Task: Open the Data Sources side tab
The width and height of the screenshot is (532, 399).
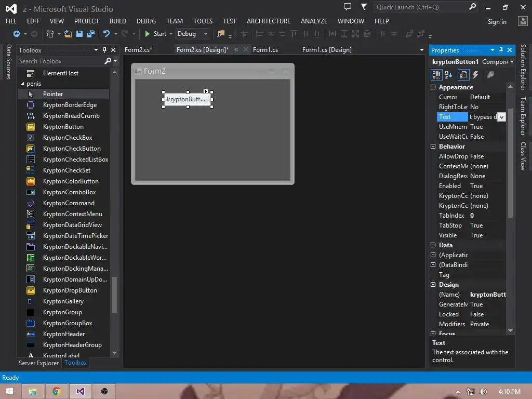Action: (8, 62)
